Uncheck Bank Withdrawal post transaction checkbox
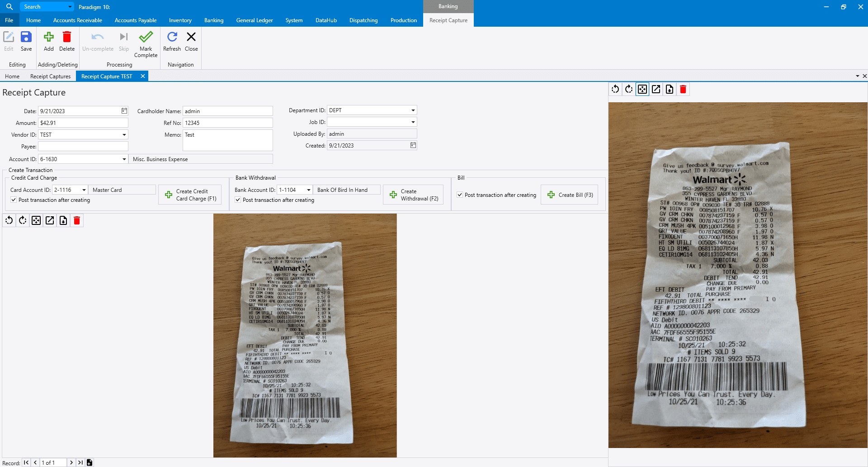Viewport: 868px width, 467px height. click(238, 200)
